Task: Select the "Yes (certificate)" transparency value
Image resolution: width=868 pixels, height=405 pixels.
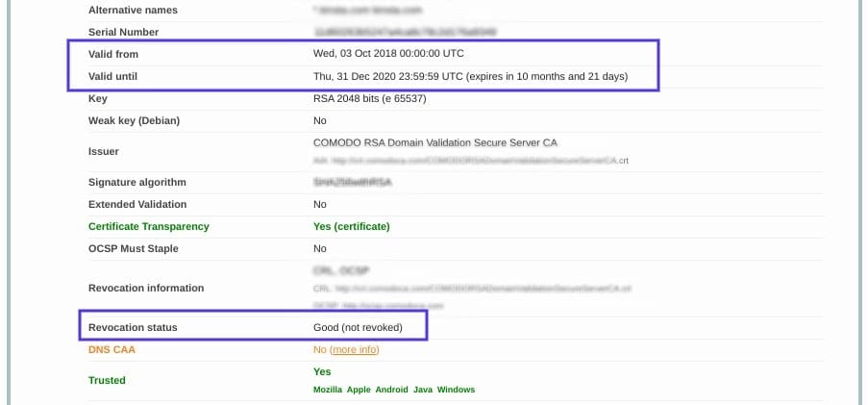Action: (x=351, y=226)
